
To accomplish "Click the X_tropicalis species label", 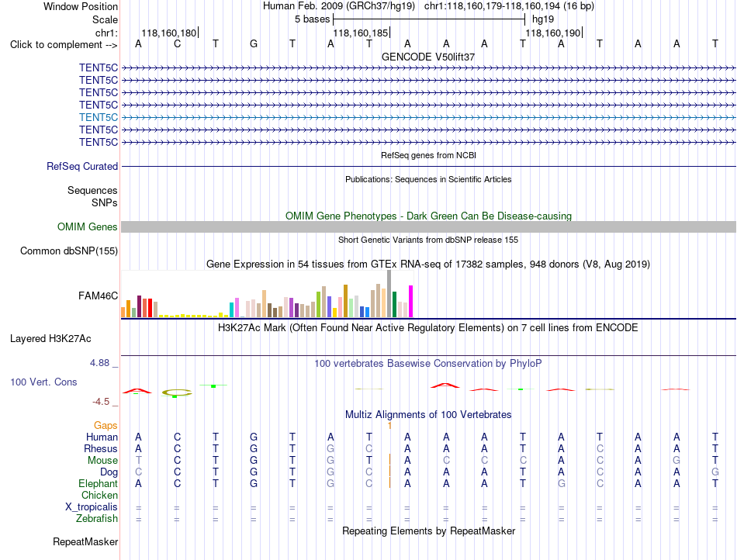I will point(92,507).
